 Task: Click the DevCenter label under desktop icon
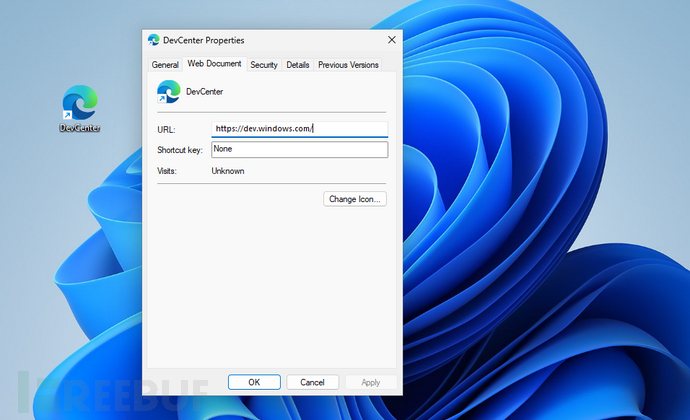click(80, 128)
